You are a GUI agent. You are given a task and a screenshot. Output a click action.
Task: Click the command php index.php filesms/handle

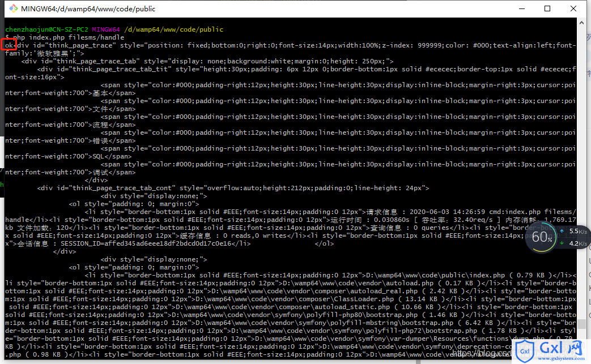coord(69,37)
